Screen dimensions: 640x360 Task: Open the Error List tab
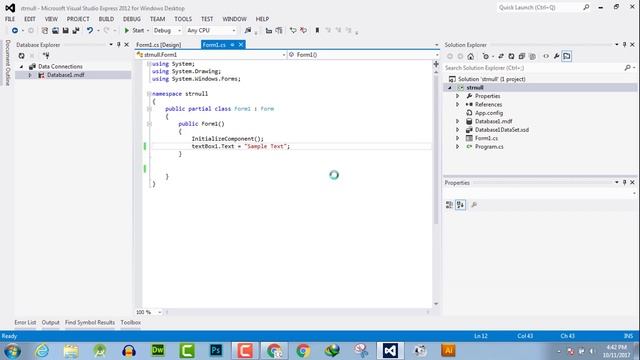(25, 322)
